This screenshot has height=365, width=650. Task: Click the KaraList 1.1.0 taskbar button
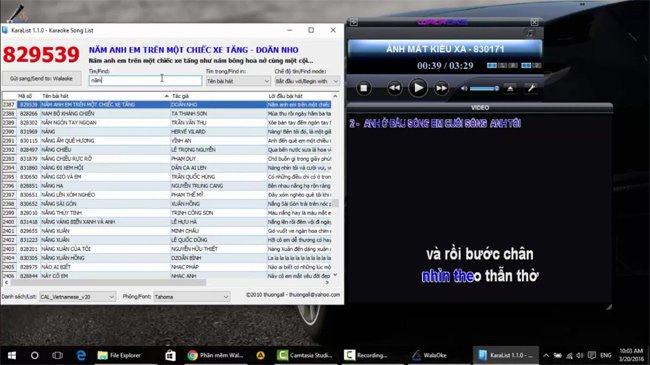(506, 355)
